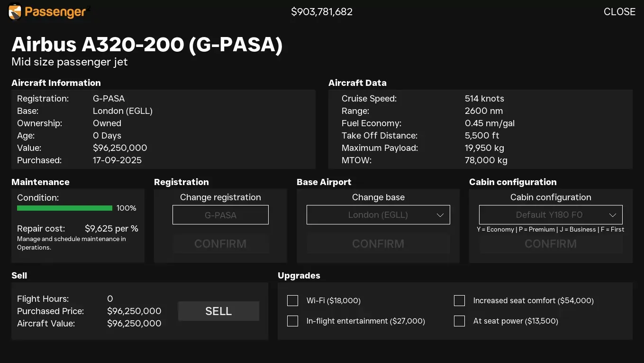This screenshot has width=644, height=363.
Task: Enable Increased seat comfort upgrade
Action: tap(459, 301)
